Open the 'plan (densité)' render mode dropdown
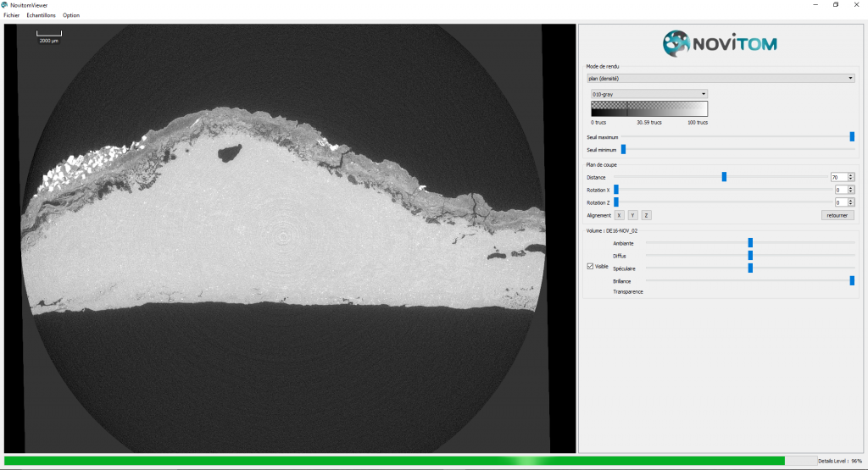This screenshot has width=868, height=470. (720, 79)
